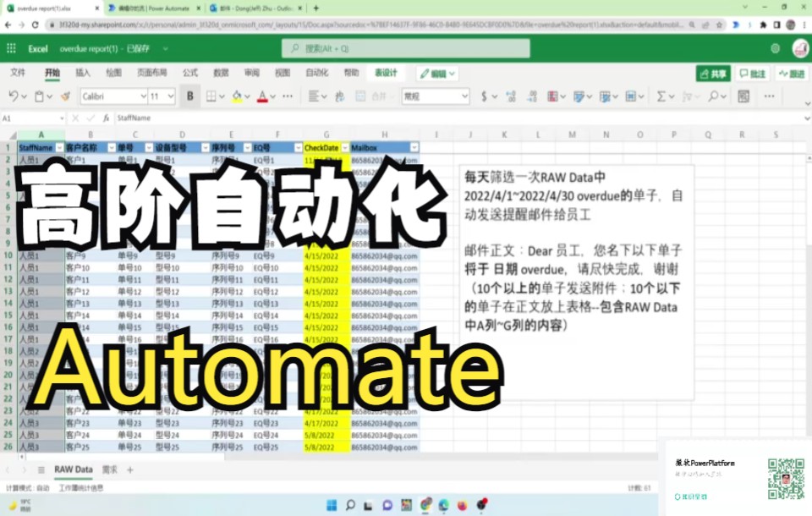This screenshot has width=812, height=516.
Task: Click the AutoSum sigma icon
Action: point(661,96)
